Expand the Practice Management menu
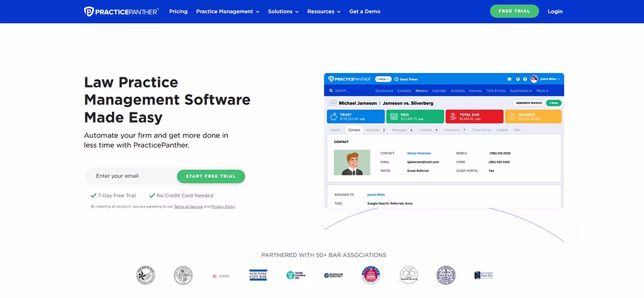644x298 pixels. tap(228, 11)
